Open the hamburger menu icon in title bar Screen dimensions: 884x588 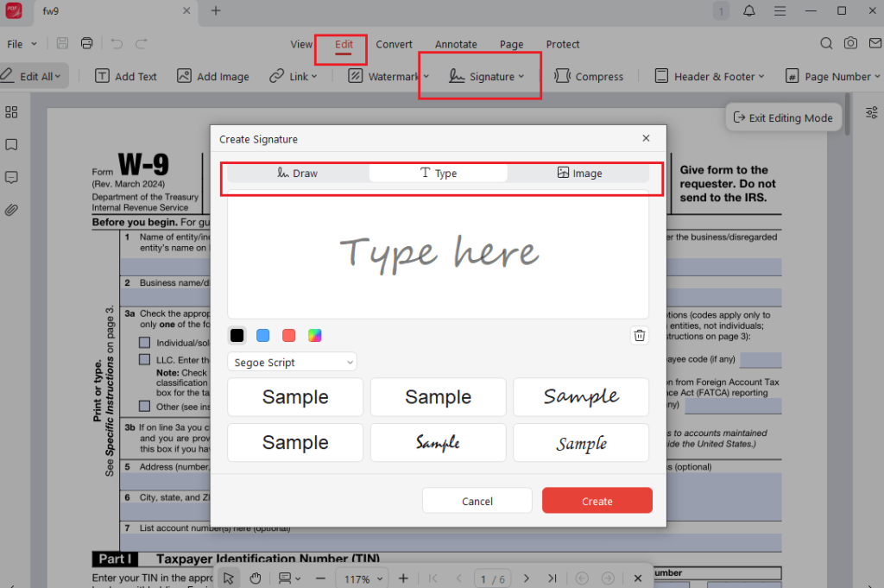point(780,10)
